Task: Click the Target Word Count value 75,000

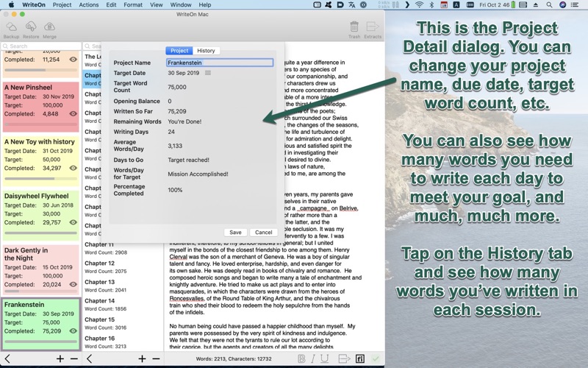Action: (177, 87)
